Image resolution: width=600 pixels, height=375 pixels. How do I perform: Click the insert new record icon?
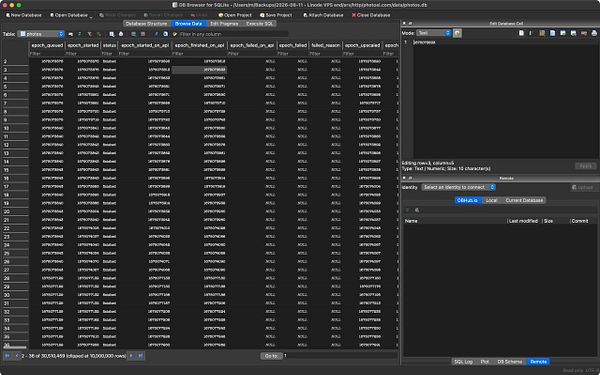(133, 34)
